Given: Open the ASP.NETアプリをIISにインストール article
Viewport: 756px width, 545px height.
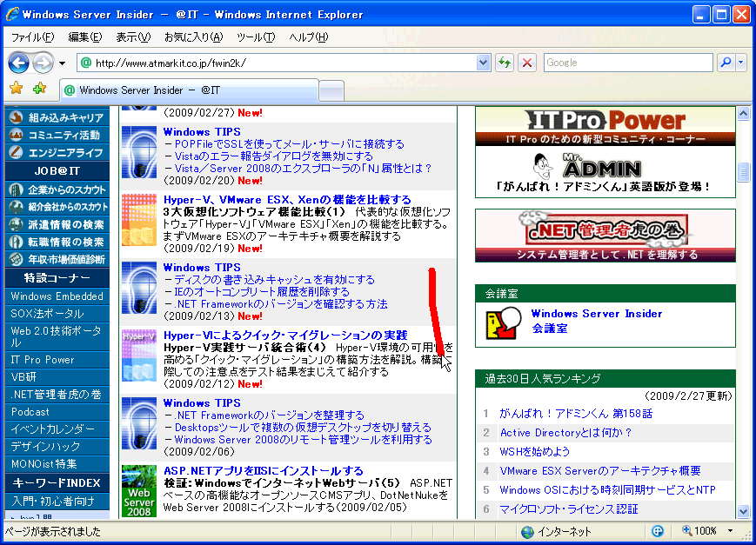Looking at the screenshot, I should click(264, 471).
